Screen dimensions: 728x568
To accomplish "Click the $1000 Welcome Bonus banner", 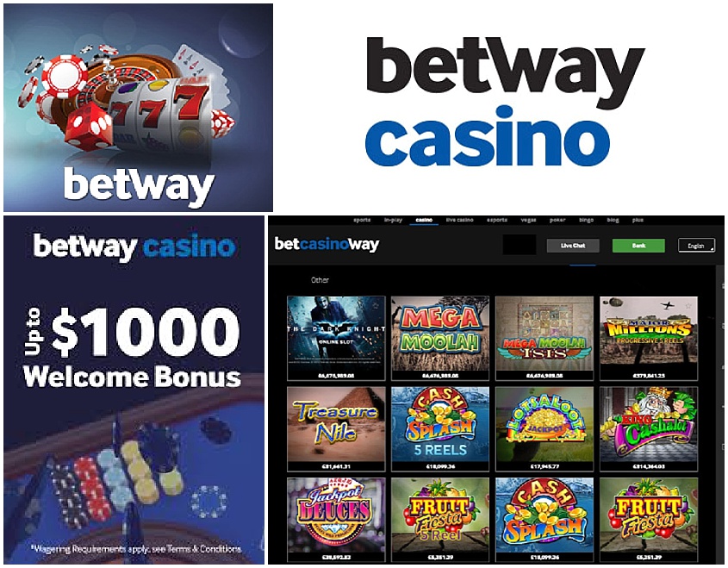I will 134,390.
